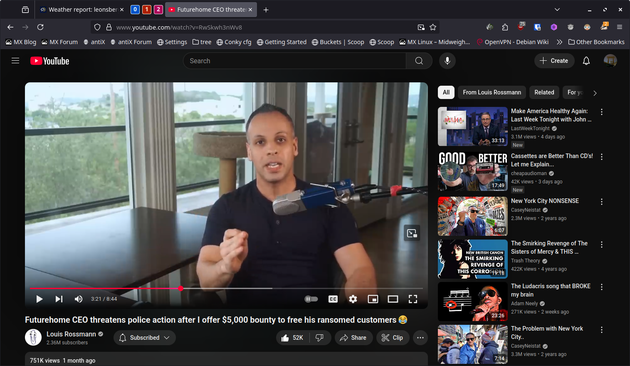Open player settings gear
This screenshot has width=630, height=366.
click(x=353, y=299)
